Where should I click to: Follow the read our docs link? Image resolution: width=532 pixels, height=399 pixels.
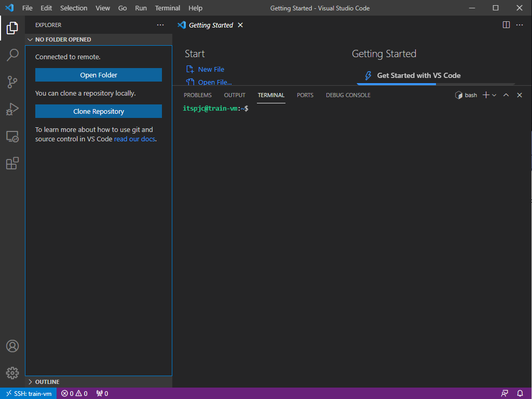tap(134, 139)
